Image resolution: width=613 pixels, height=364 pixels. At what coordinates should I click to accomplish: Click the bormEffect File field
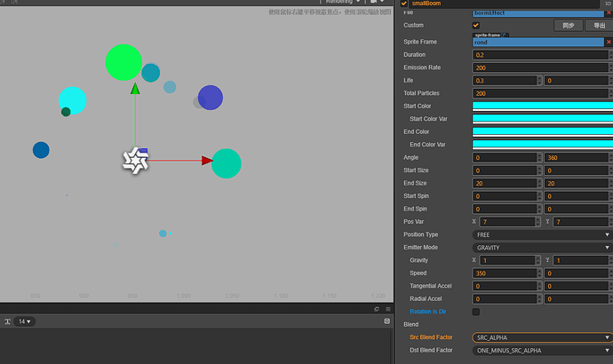point(538,13)
